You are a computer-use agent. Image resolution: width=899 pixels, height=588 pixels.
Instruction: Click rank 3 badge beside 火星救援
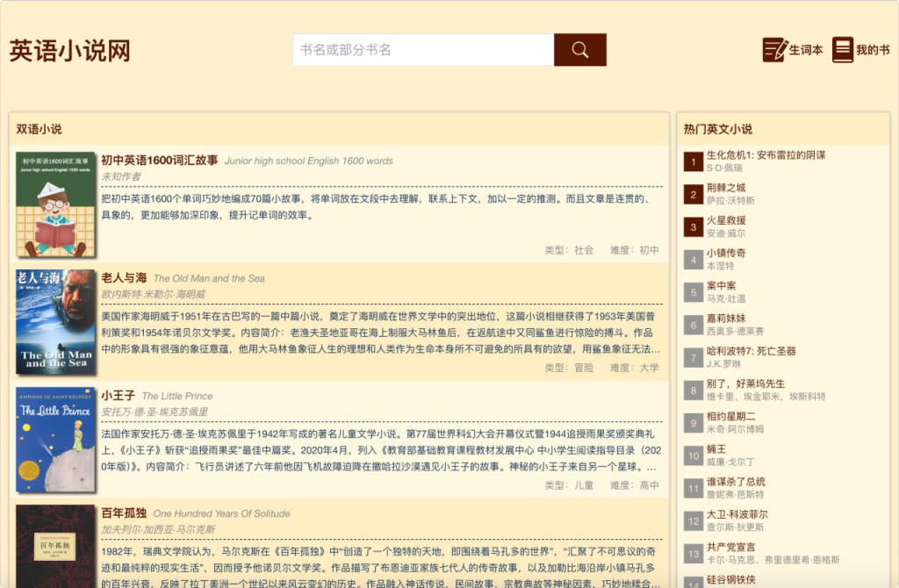click(693, 227)
